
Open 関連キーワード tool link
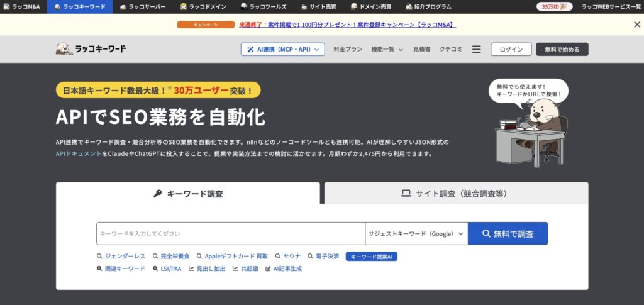121,269
